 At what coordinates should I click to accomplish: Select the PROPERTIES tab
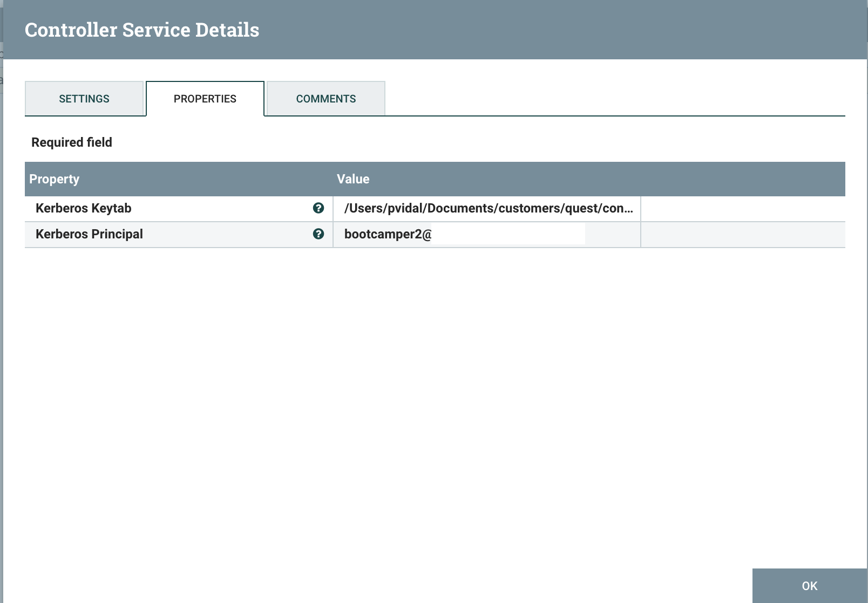[x=205, y=98]
